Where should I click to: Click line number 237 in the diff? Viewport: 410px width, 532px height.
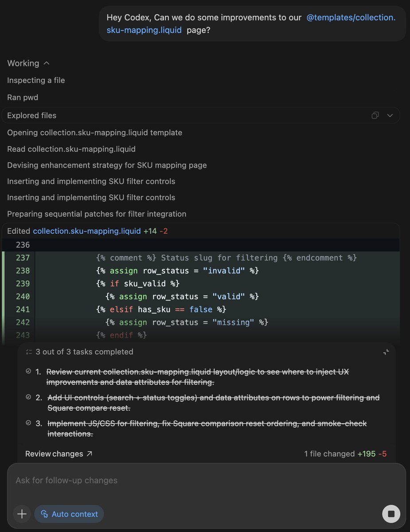(x=23, y=258)
